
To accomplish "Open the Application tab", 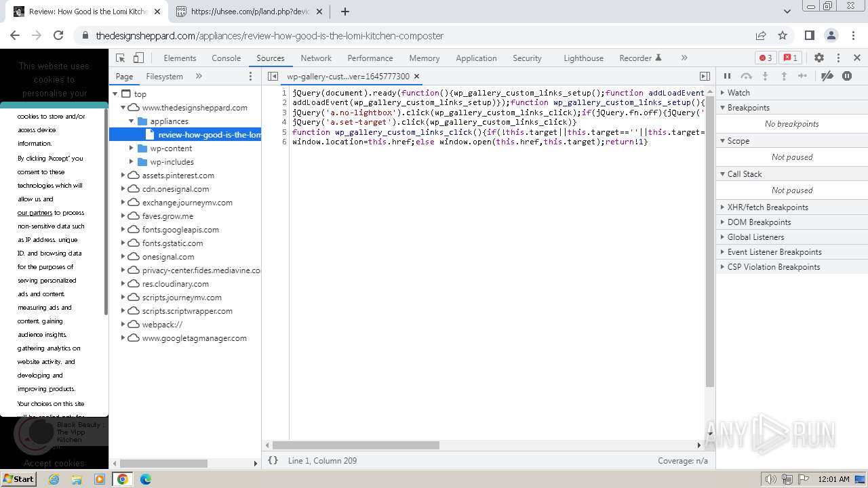I will [476, 58].
